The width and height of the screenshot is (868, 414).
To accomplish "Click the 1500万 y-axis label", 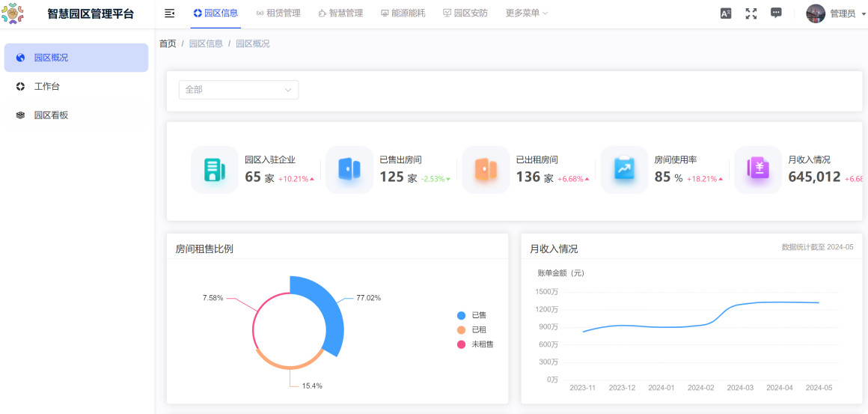I will pos(547,292).
